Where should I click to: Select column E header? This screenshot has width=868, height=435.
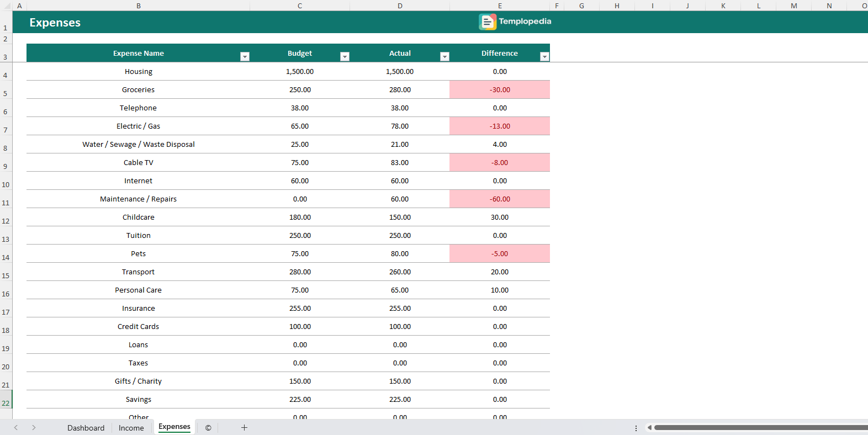pyautogui.click(x=500, y=6)
